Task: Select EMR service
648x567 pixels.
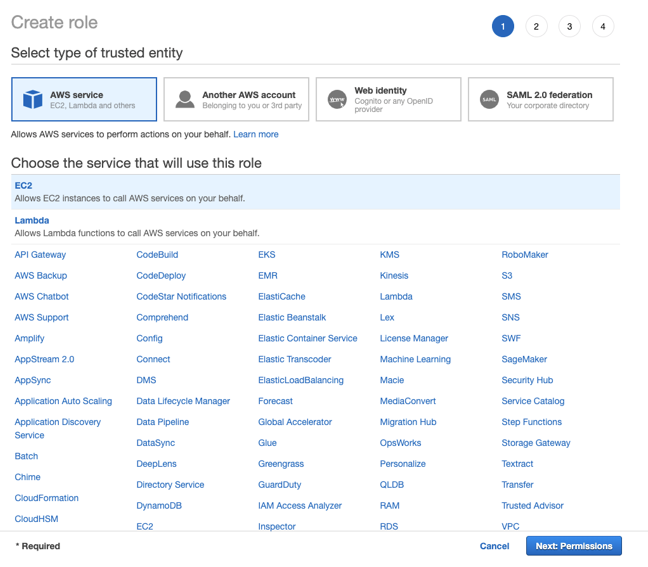Action: 268,276
